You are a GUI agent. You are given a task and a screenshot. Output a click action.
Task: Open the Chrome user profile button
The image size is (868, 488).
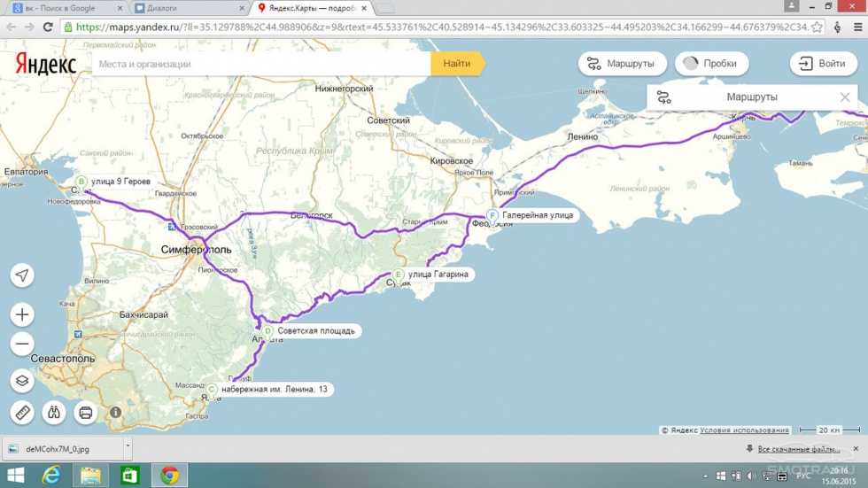[792, 6]
